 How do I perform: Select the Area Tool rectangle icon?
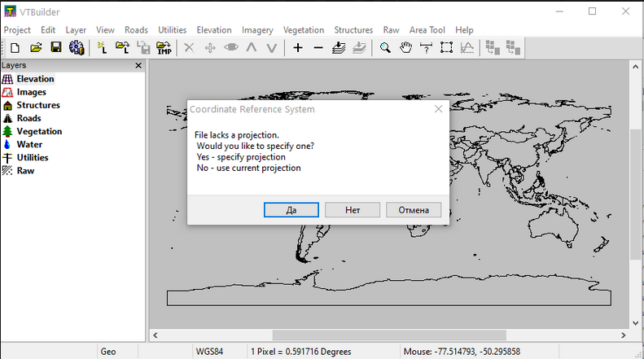pos(446,48)
